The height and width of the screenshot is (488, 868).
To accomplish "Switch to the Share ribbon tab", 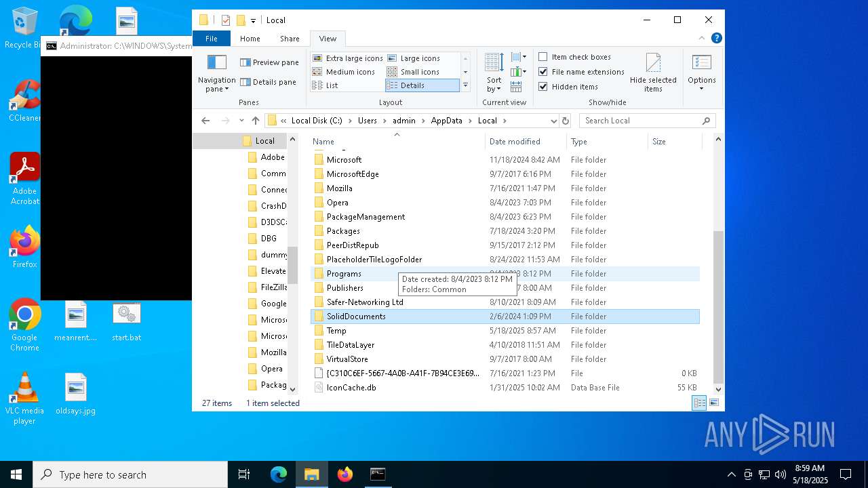I will 290,39.
